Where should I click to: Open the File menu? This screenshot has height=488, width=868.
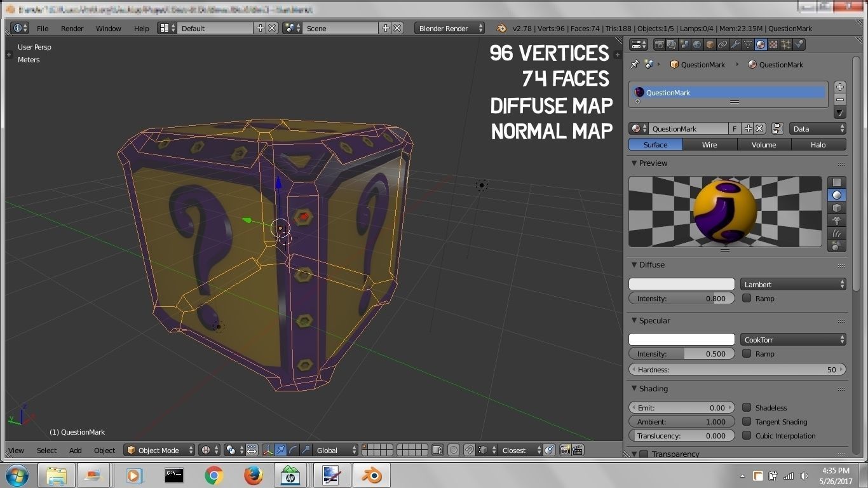pyautogui.click(x=43, y=28)
